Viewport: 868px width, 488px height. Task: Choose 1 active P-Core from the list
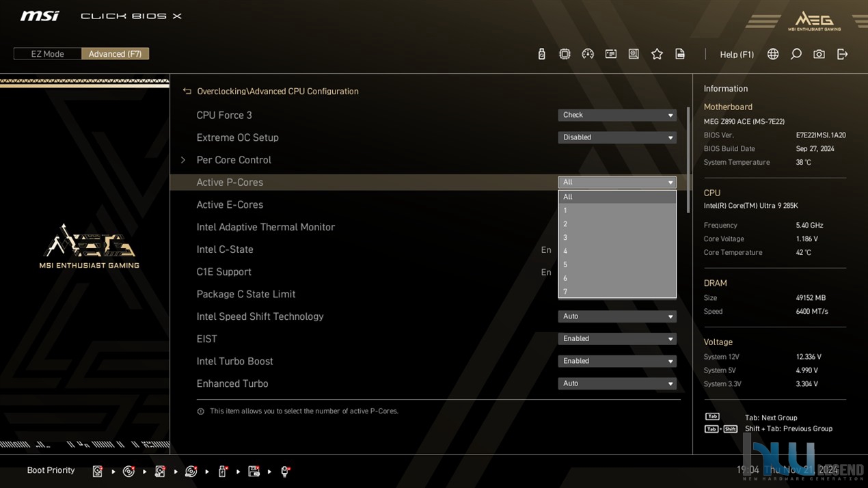click(617, 211)
